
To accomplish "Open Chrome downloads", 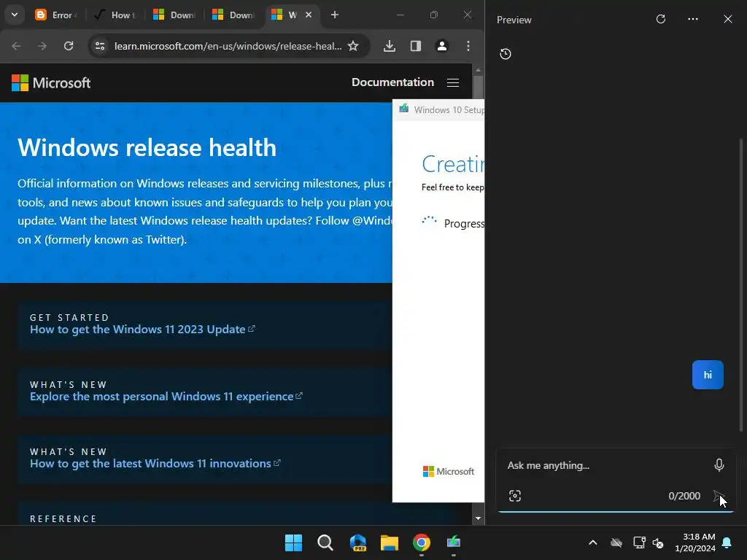I will click(x=390, y=46).
